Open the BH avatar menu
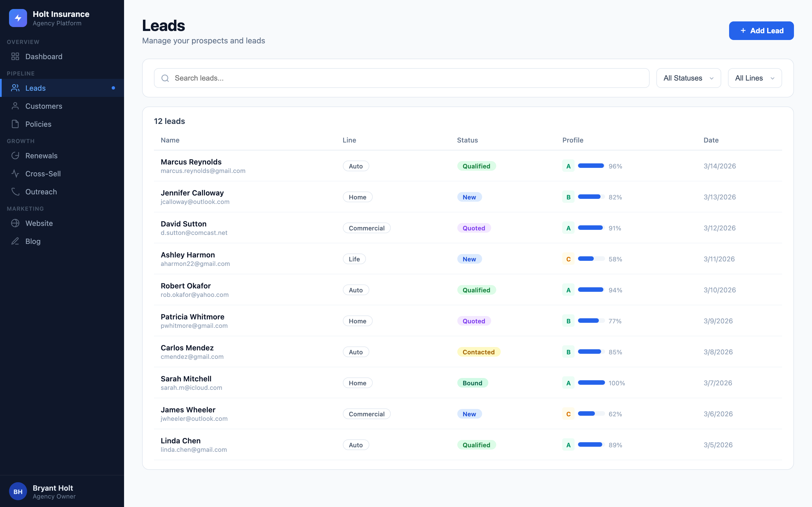Image resolution: width=812 pixels, height=507 pixels. point(18,491)
